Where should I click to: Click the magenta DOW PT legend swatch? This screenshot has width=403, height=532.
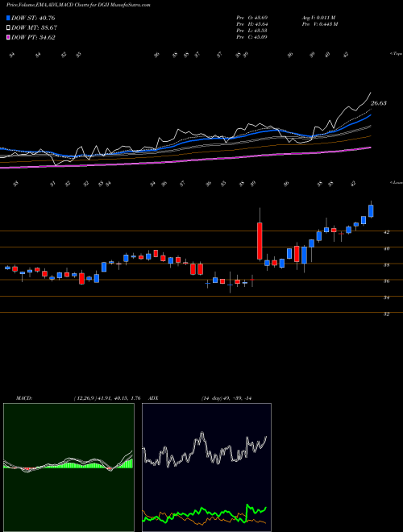(9, 38)
